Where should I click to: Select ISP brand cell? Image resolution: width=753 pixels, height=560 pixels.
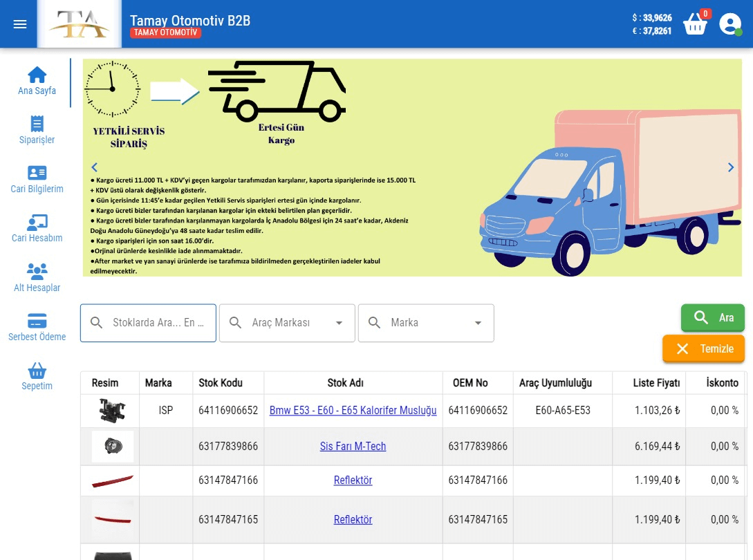point(166,411)
